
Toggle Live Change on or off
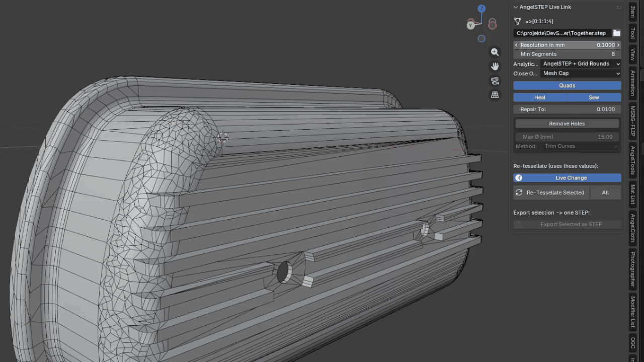[x=567, y=178]
